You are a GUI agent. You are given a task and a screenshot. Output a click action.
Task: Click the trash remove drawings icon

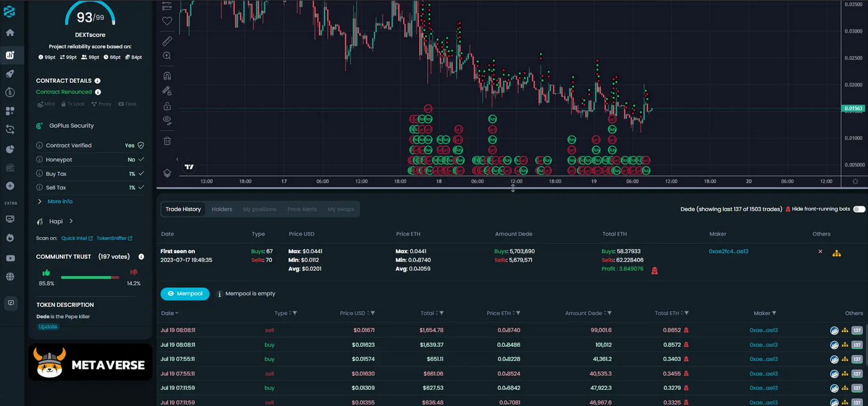167,141
